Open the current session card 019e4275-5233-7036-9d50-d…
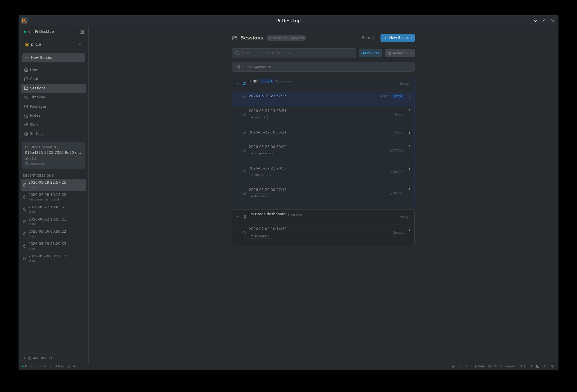 (x=54, y=155)
